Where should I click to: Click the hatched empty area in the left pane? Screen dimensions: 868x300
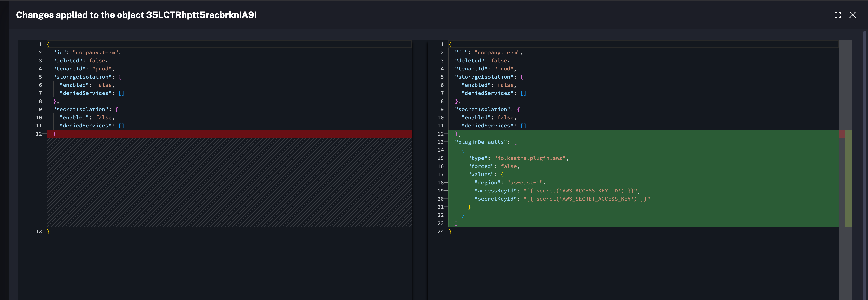point(229,182)
